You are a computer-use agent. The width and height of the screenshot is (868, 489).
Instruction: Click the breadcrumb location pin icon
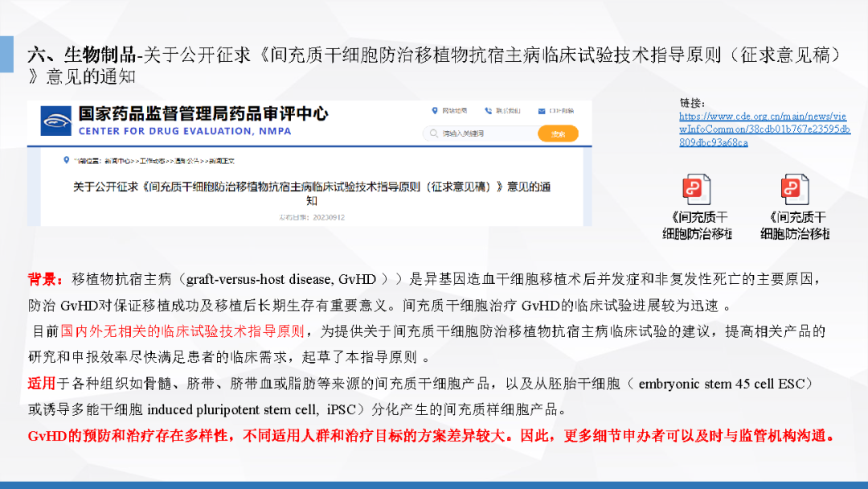(67, 161)
